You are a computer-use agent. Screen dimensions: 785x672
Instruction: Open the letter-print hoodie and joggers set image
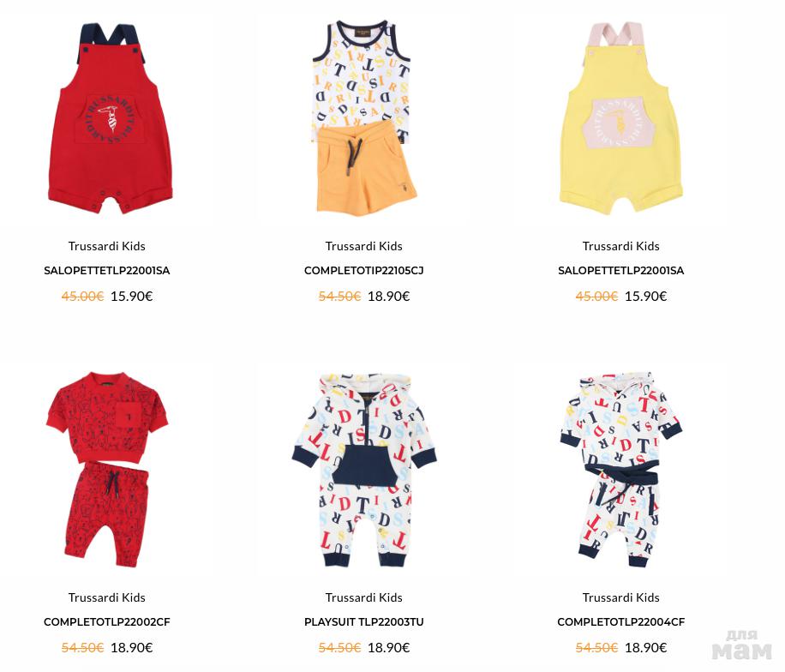click(620, 469)
